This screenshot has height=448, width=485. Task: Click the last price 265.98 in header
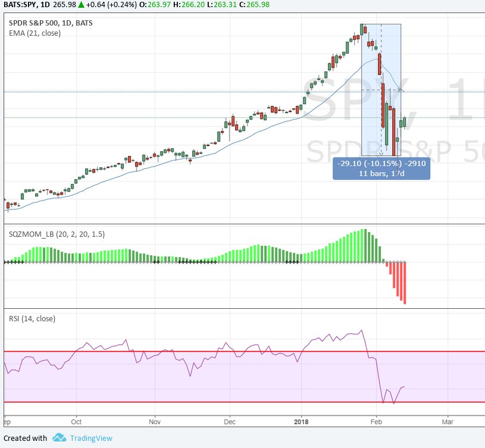click(64, 5)
